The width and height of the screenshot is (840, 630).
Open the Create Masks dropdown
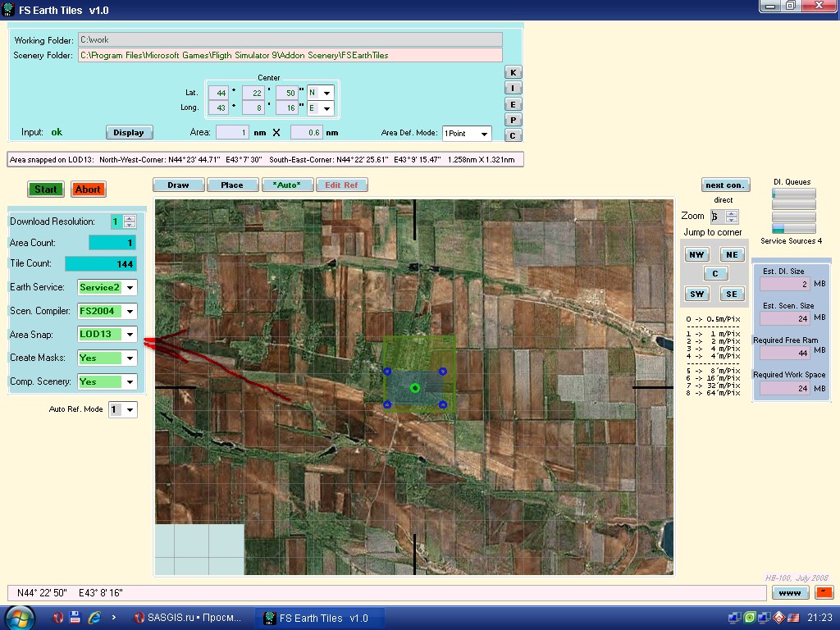click(130, 358)
